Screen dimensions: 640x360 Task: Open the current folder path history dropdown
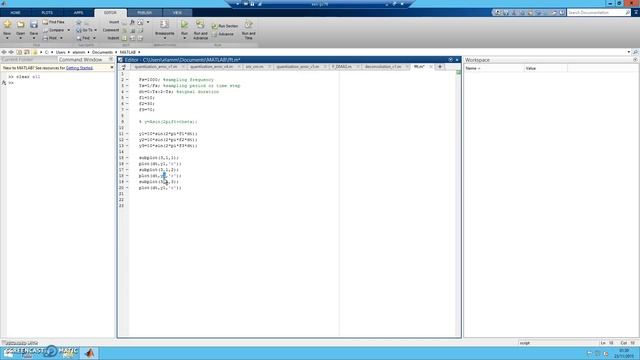pyautogui.click(x=629, y=52)
